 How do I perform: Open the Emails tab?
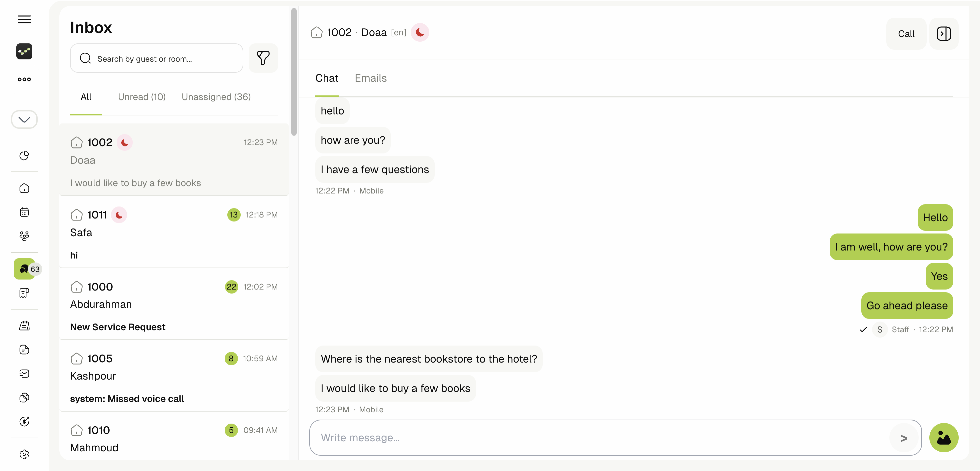point(371,78)
